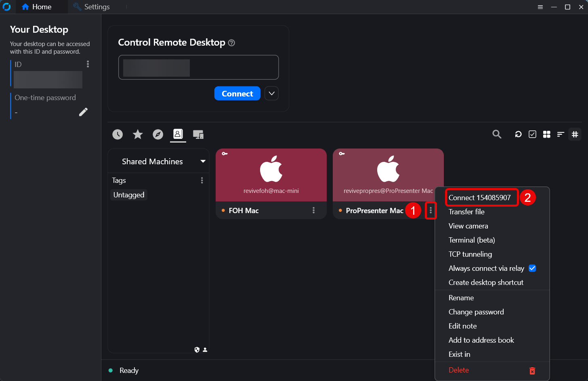Select Transfer file from the context menu
This screenshot has height=381, width=588.
pos(466,212)
